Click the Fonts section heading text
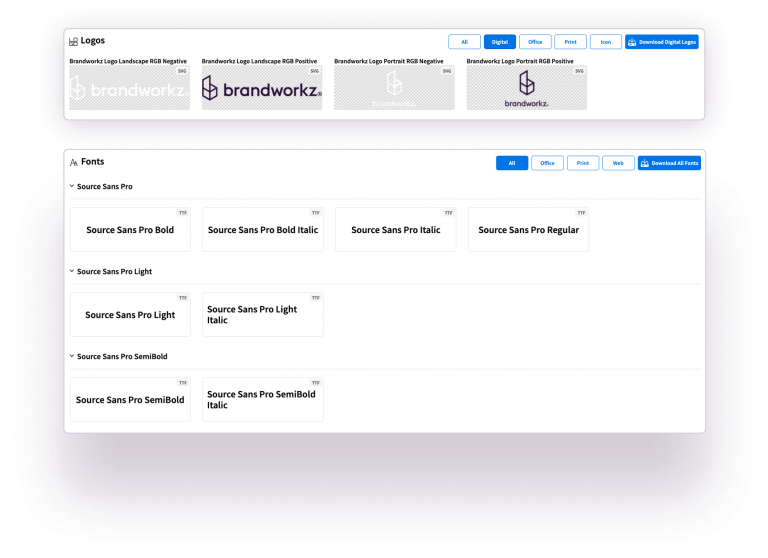 coord(93,162)
